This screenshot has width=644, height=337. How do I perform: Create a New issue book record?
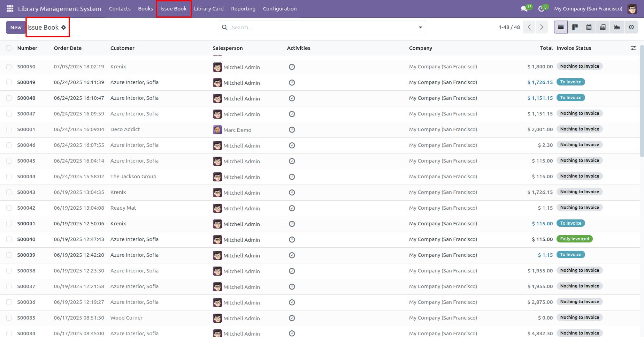click(16, 28)
